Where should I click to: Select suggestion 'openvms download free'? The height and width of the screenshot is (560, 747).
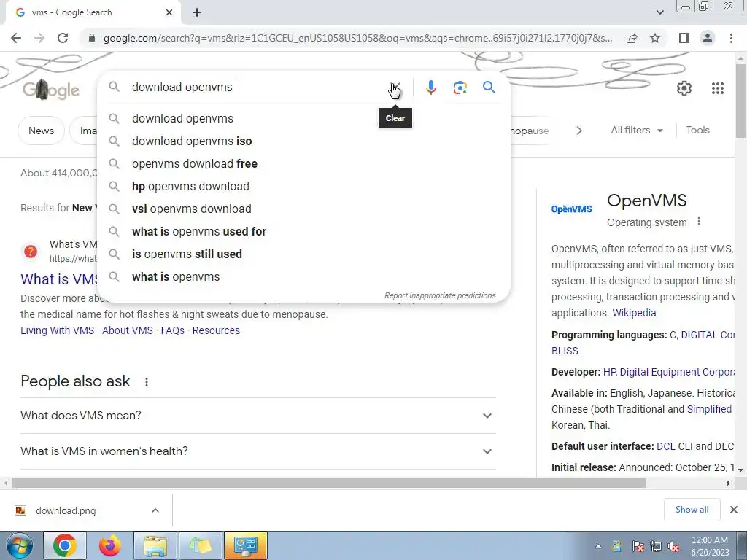tap(303, 164)
